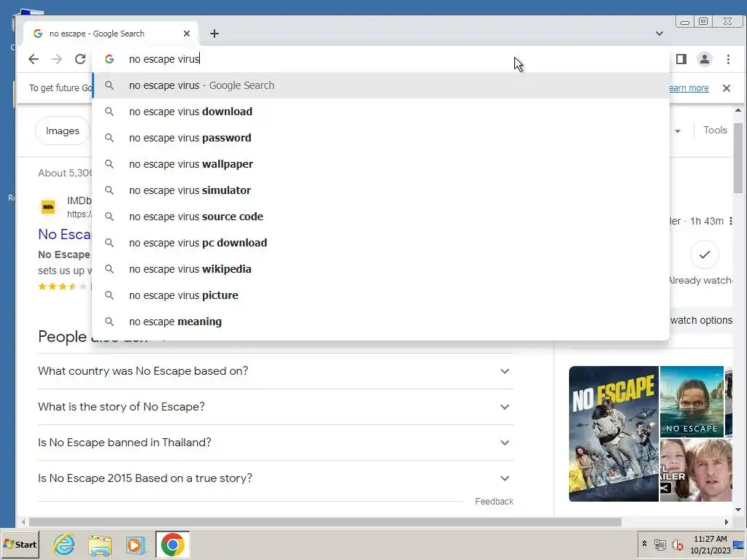Open a new tab with the plus button

tap(214, 34)
